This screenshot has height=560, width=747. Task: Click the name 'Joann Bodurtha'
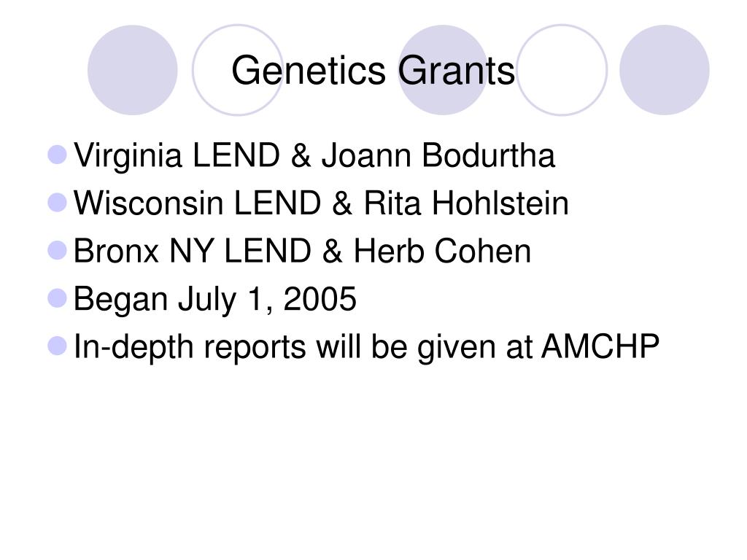coord(438,155)
